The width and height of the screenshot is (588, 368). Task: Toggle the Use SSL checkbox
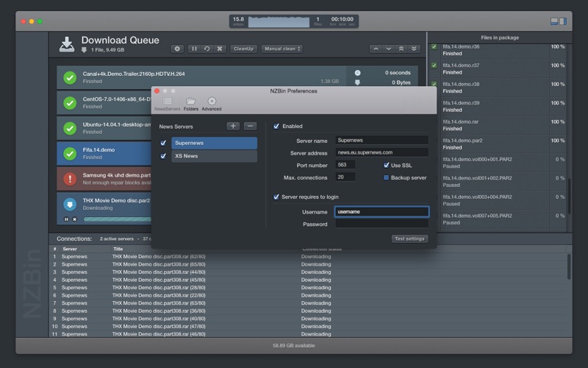[387, 165]
